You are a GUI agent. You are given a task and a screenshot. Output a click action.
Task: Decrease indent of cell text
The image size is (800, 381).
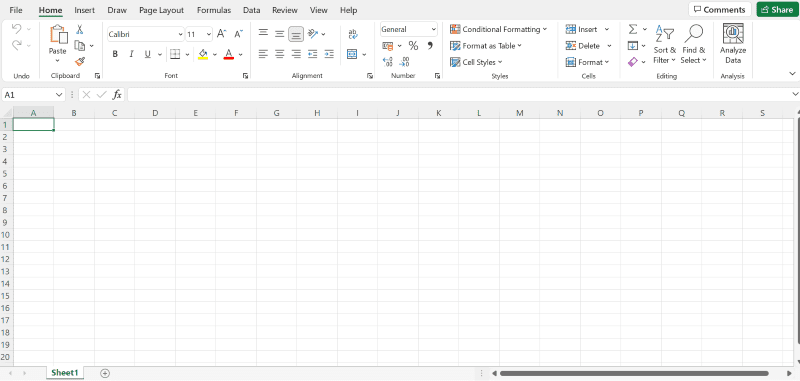pos(313,54)
